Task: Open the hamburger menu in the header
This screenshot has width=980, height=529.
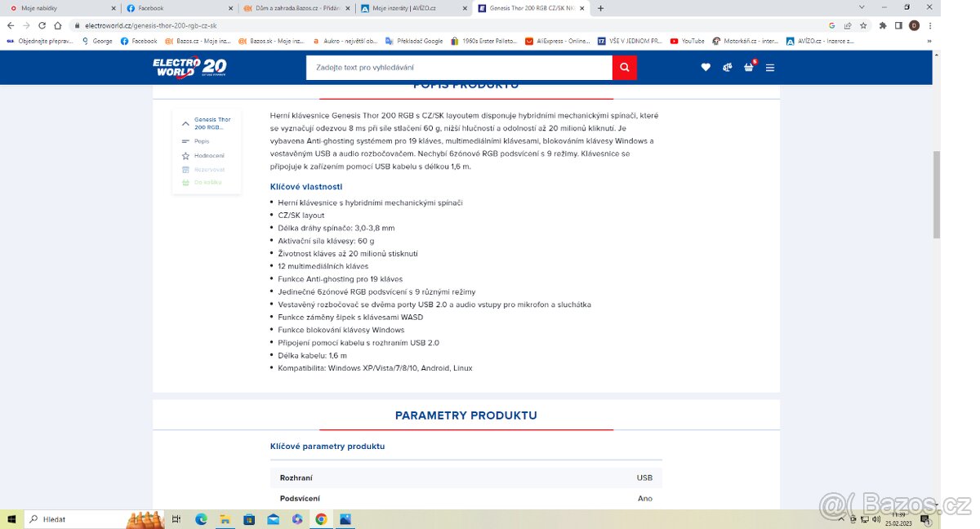Action: coord(770,67)
